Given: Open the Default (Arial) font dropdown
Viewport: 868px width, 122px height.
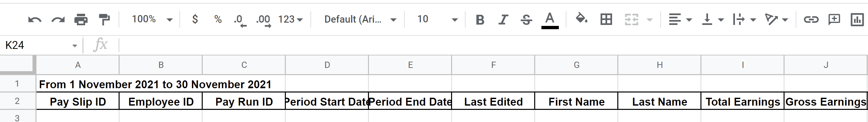Looking at the screenshot, I should [x=360, y=19].
